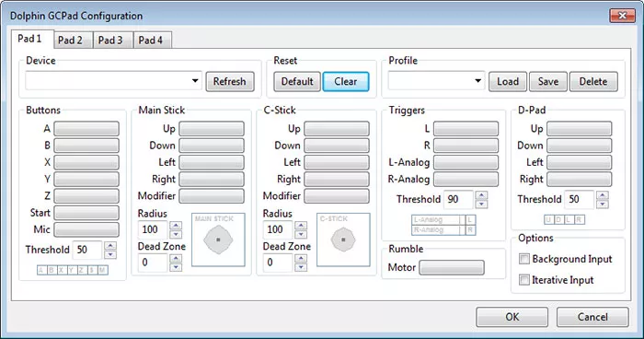Viewport: 644px width, 339px height.
Task: Set the C-Stick Left binding
Action: [337, 162]
